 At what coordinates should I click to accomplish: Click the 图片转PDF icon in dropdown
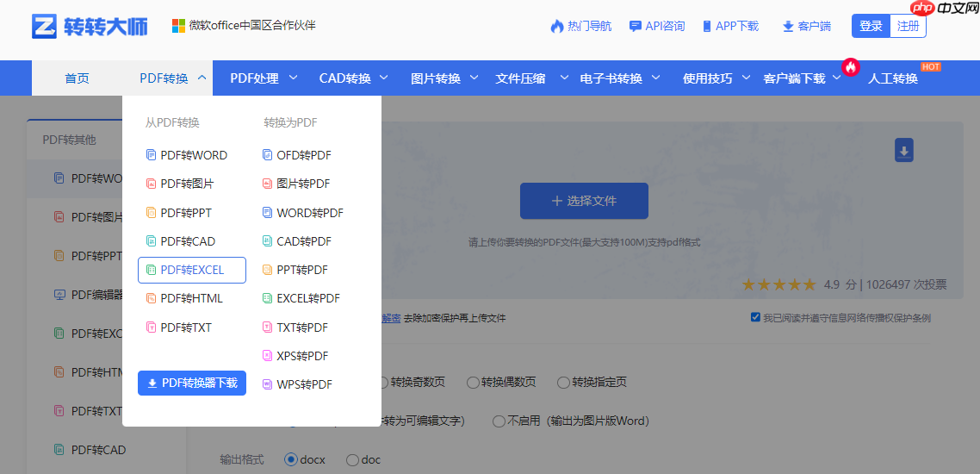click(x=268, y=184)
